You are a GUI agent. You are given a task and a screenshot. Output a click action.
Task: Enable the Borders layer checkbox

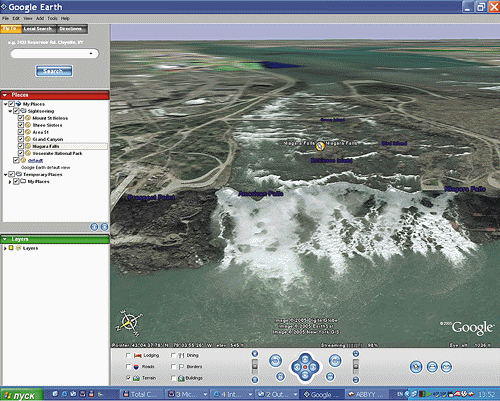point(173,367)
